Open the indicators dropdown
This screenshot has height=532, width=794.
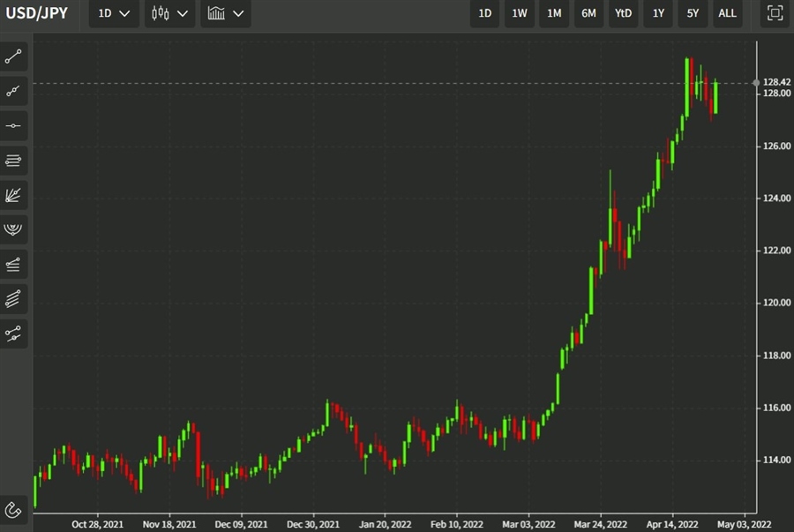coord(226,13)
